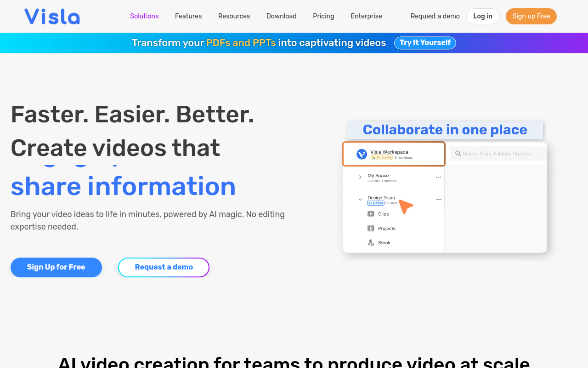Select the Stock media icon
The height and width of the screenshot is (368, 588).
point(371,242)
